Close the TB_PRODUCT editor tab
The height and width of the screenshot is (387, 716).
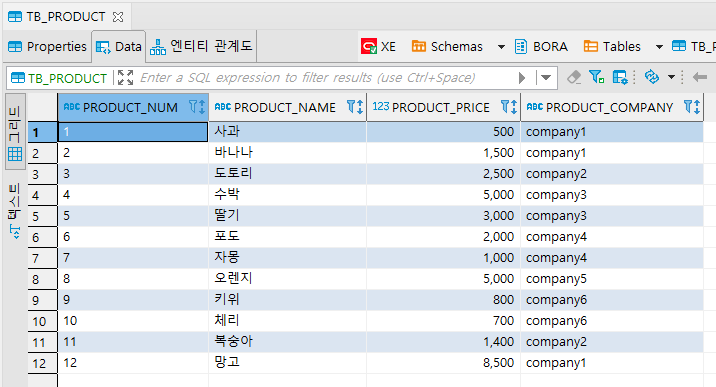[x=118, y=17]
